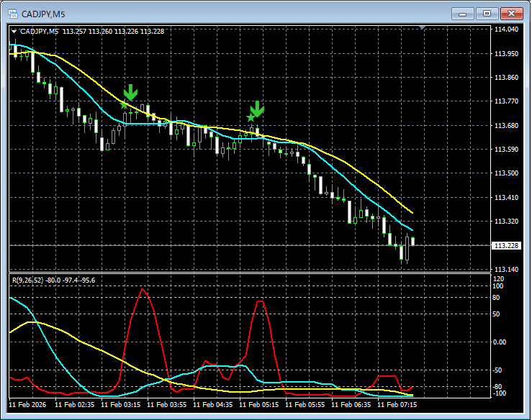
Task: Click the current price label 113.228
Action: point(507,246)
